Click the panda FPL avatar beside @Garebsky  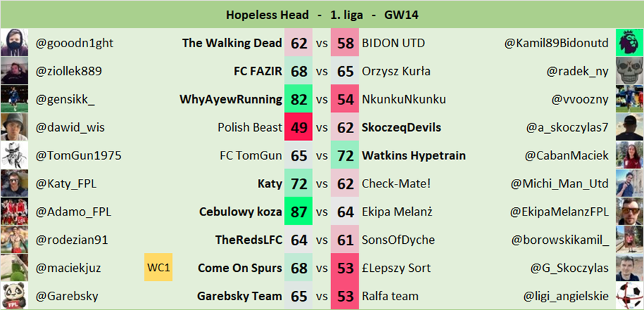tap(14, 296)
